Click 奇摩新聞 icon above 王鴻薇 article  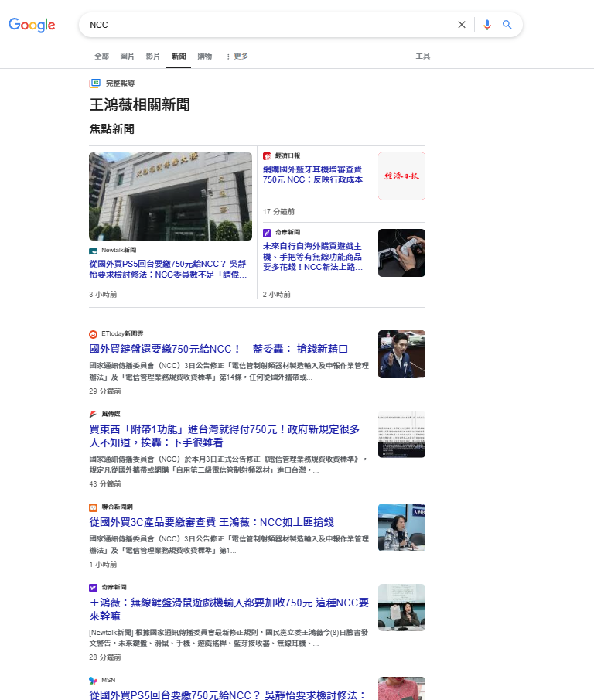pos(94,588)
